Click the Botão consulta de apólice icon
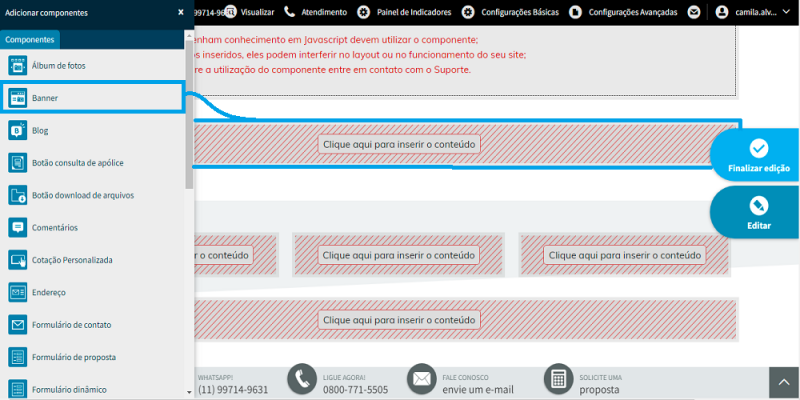 [x=18, y=163]
